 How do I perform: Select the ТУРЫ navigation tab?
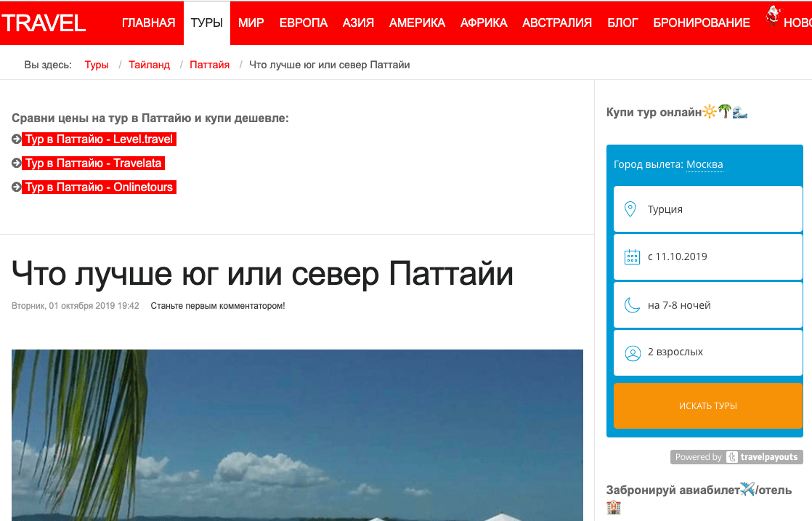[207, 23]
